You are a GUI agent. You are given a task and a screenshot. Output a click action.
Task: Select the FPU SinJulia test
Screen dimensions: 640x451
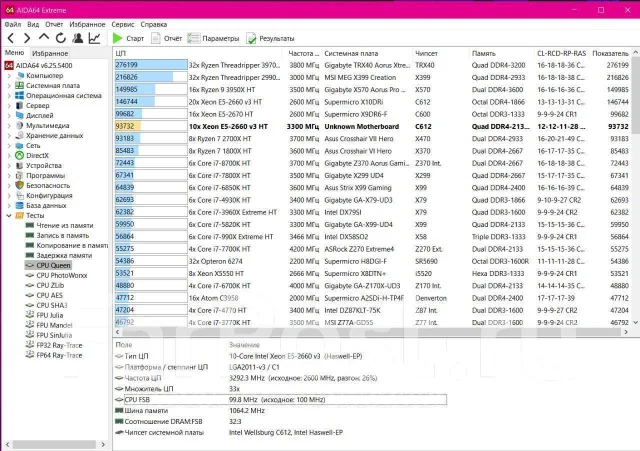pos(49,335)
